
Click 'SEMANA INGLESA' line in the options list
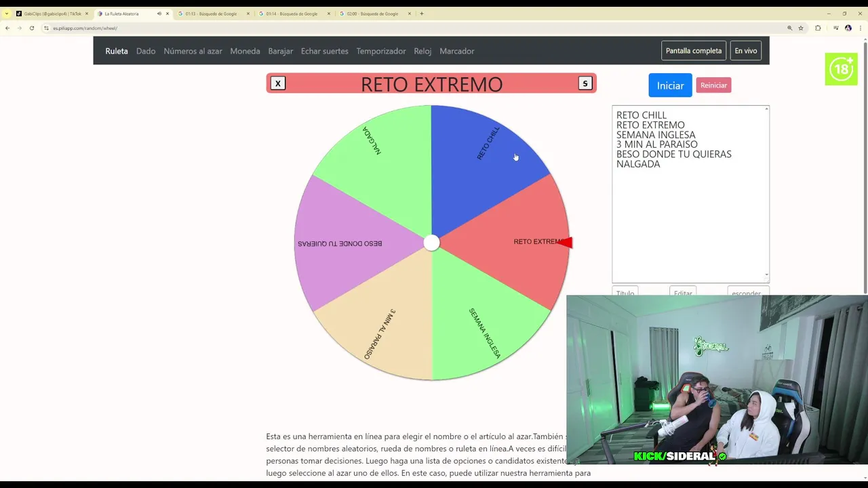(x=656, y=135)
